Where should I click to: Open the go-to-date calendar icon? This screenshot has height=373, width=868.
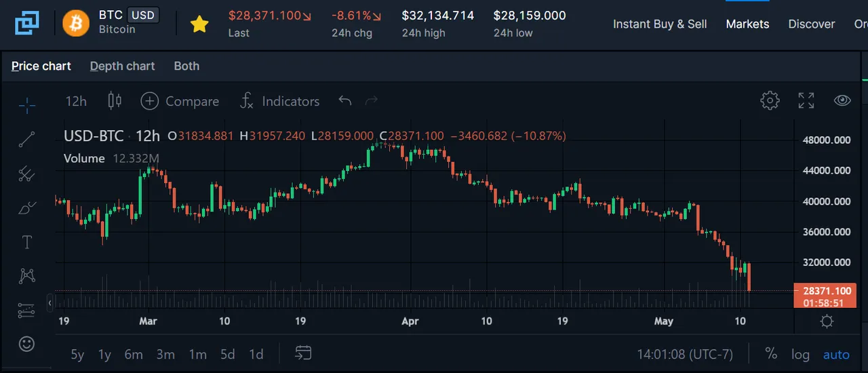point(303,353)
